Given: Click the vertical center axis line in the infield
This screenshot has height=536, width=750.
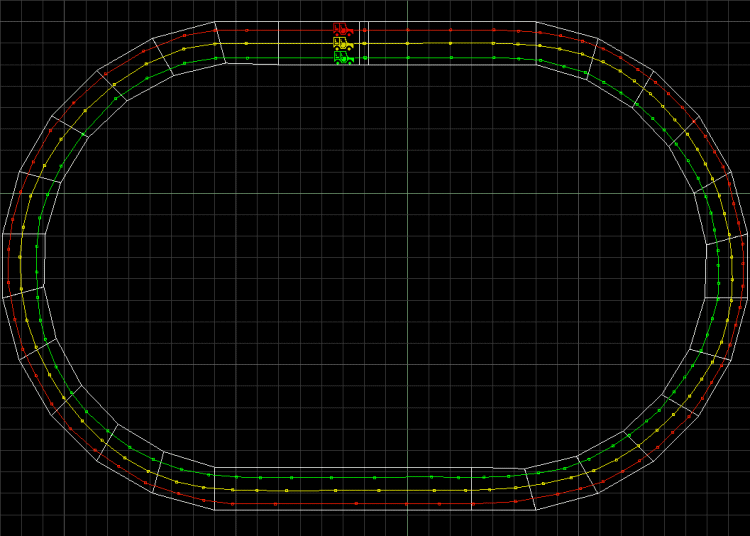Looking at the screenshot, I should (x=407, y=300).
